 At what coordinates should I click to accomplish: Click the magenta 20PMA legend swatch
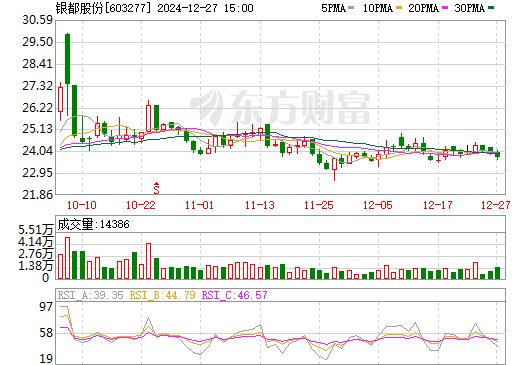pos(445,8)
